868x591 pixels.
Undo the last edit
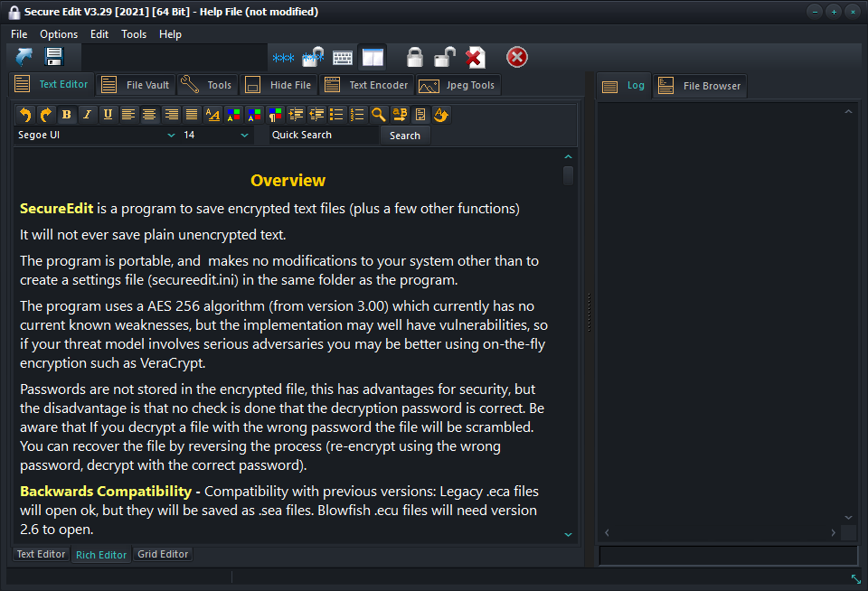tap(25, 115)
